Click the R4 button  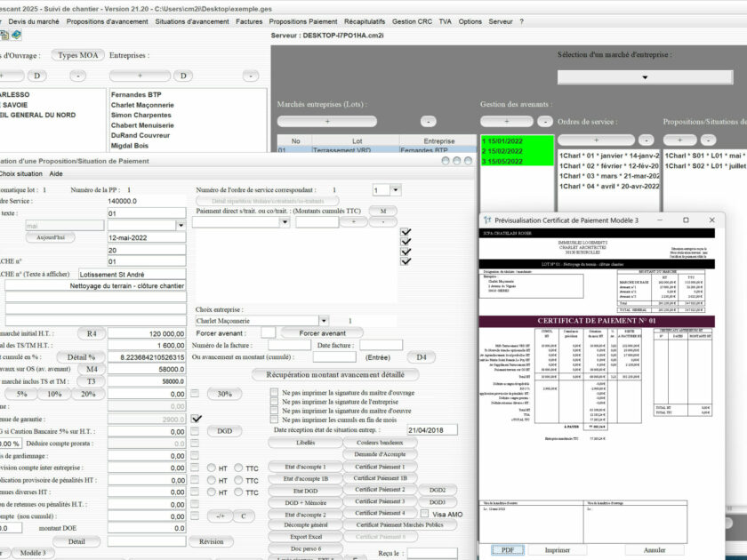tap(92, 334)
